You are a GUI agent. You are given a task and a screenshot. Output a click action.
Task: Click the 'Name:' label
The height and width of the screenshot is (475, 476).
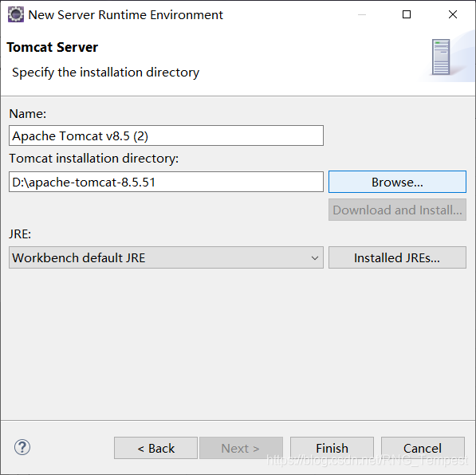(28, 114)
